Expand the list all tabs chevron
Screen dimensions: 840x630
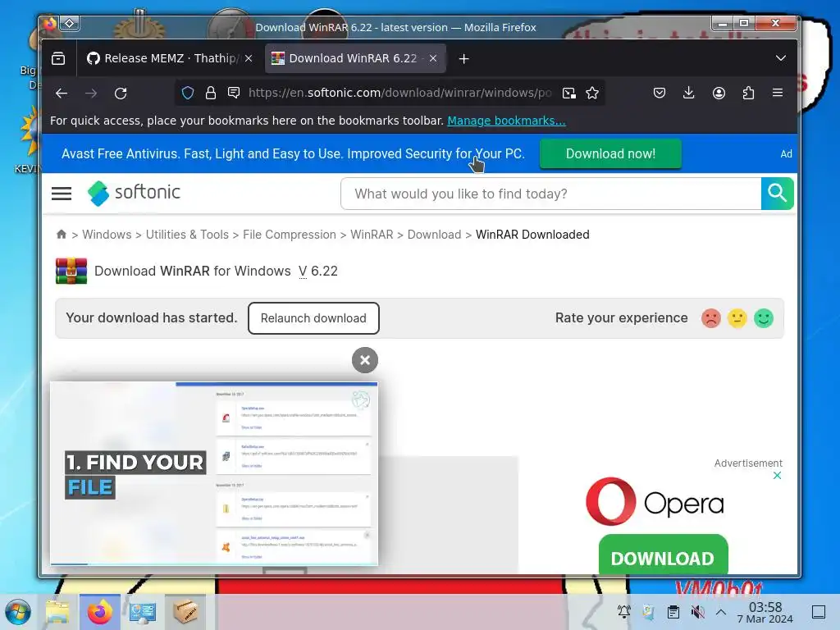(781, 58)
